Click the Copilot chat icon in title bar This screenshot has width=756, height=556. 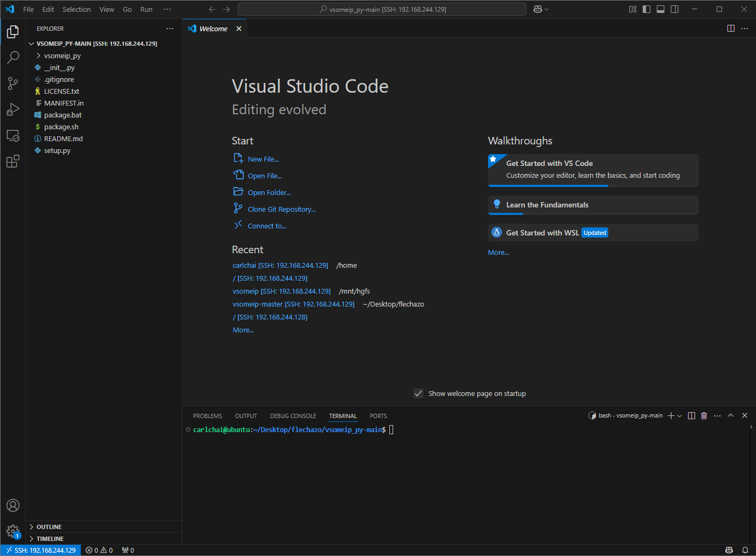pos(538,9)
